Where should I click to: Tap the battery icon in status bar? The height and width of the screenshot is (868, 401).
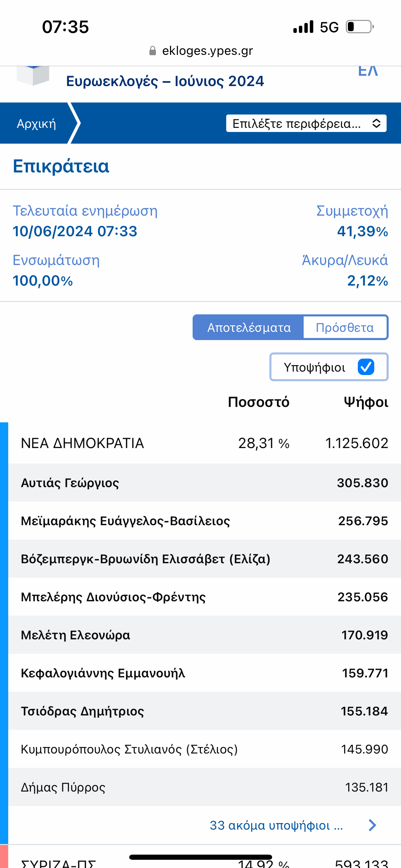click(x=359, y=27)
